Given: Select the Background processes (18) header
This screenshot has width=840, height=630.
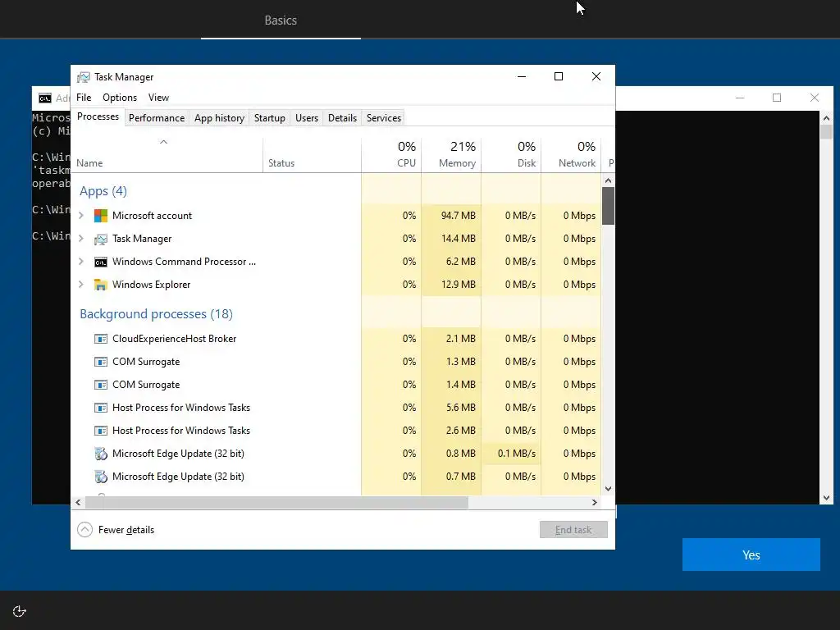Looking at the screenshot, I should pos(157,314).
